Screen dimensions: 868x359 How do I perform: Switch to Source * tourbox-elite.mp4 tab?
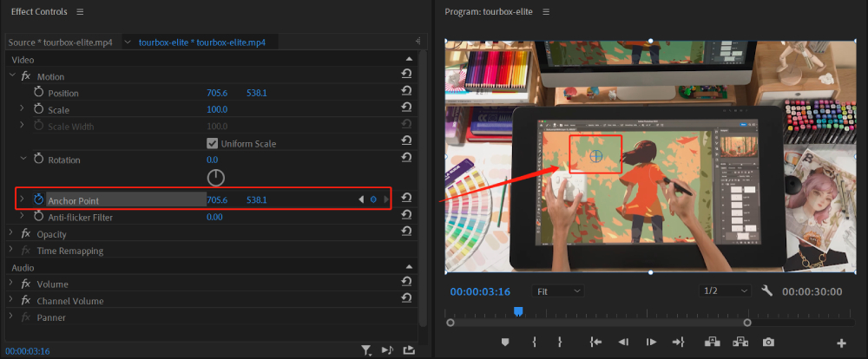point(60,42)
